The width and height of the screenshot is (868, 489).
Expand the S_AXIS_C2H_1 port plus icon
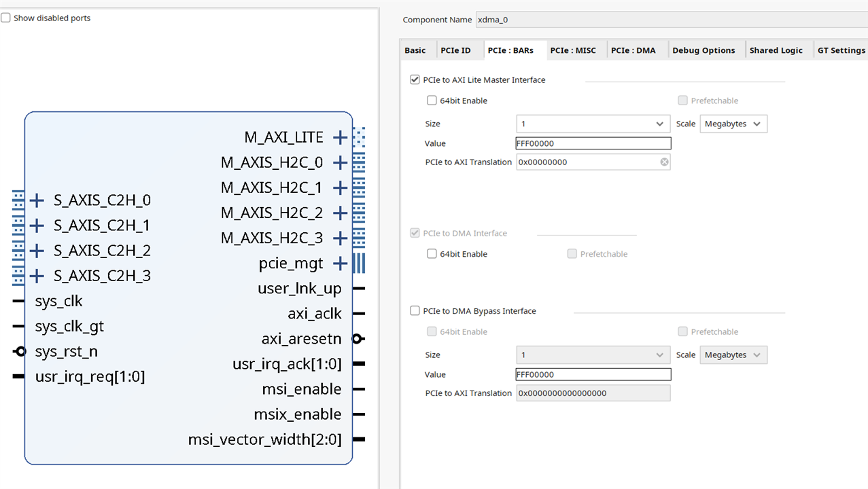pyautogui.click(x=37, y=225)
